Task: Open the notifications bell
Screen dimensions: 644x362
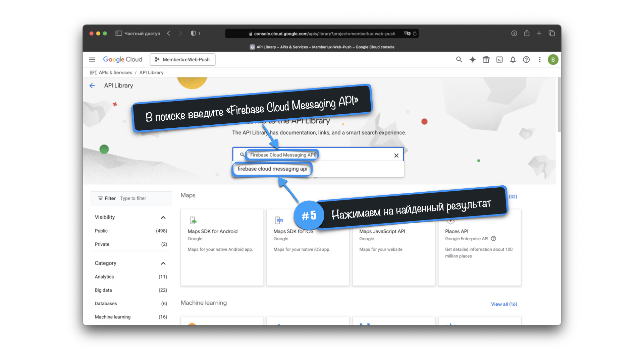Action: (x=513, y=60)
